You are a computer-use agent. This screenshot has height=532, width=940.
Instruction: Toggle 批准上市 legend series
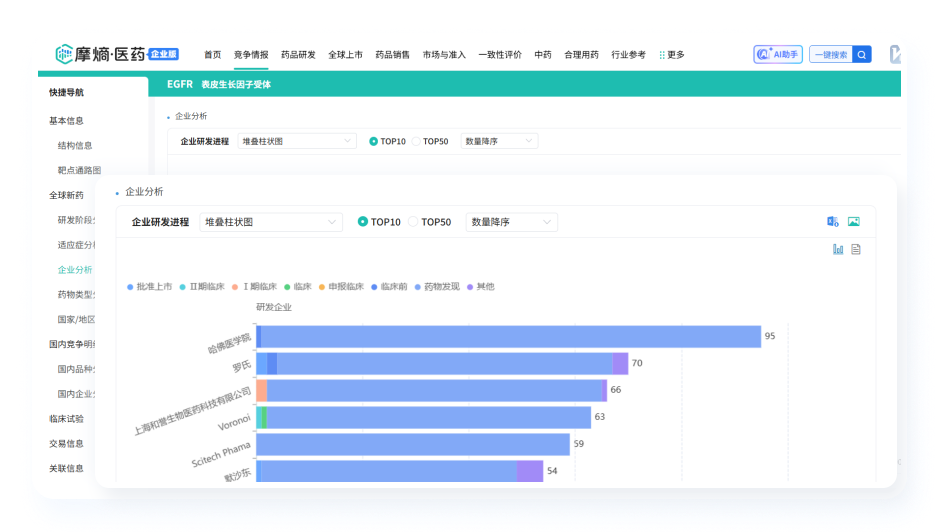[149, 287]
